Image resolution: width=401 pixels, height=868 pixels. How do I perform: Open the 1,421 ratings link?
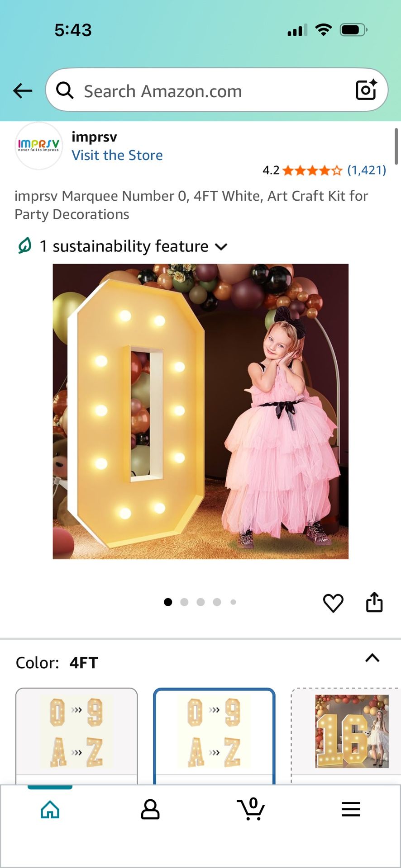pos(367,170)
